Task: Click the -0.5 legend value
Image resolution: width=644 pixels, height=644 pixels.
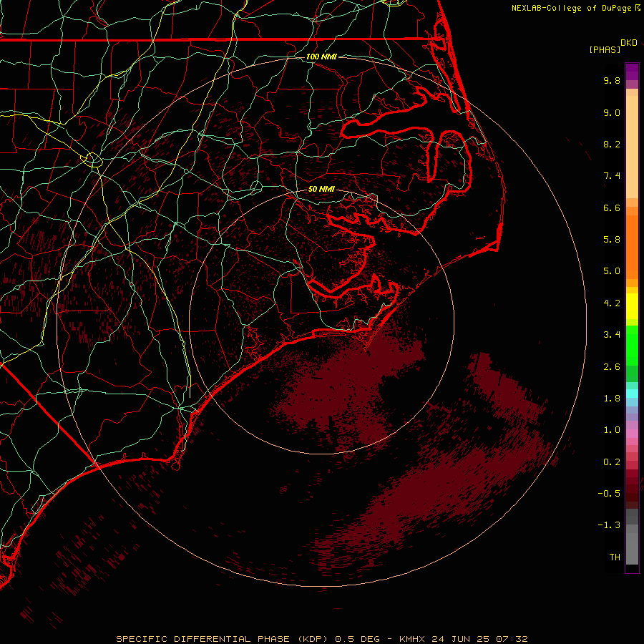Action: pos(609,494)
